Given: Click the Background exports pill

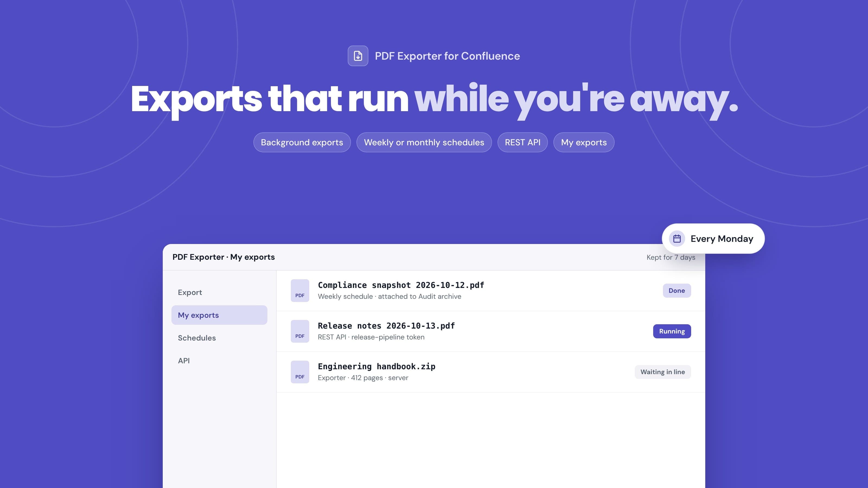Looking at the screenshot, I should [302, 142].
